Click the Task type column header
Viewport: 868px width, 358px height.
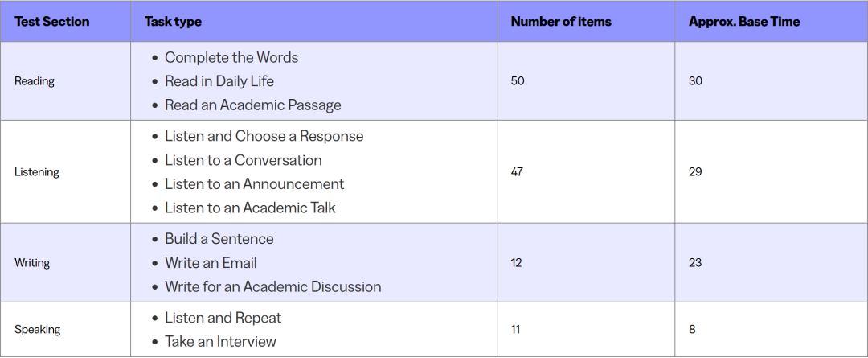click(x=173, y=22)
